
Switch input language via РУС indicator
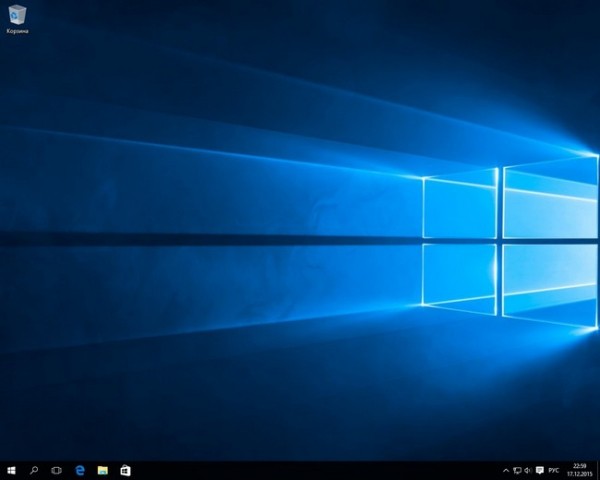click(553, 470)
